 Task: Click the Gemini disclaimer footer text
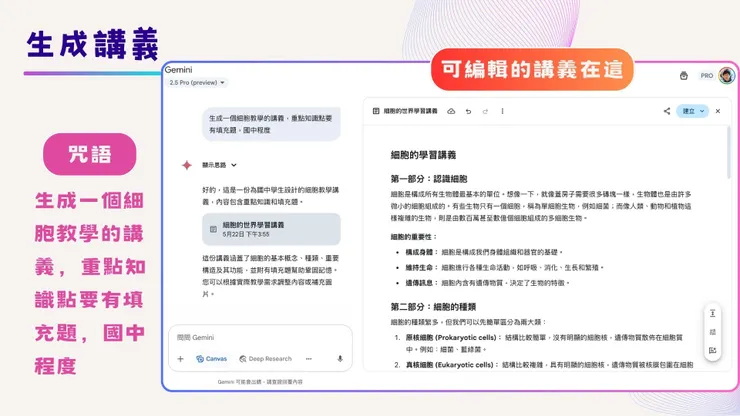click(x=260, y=382)
